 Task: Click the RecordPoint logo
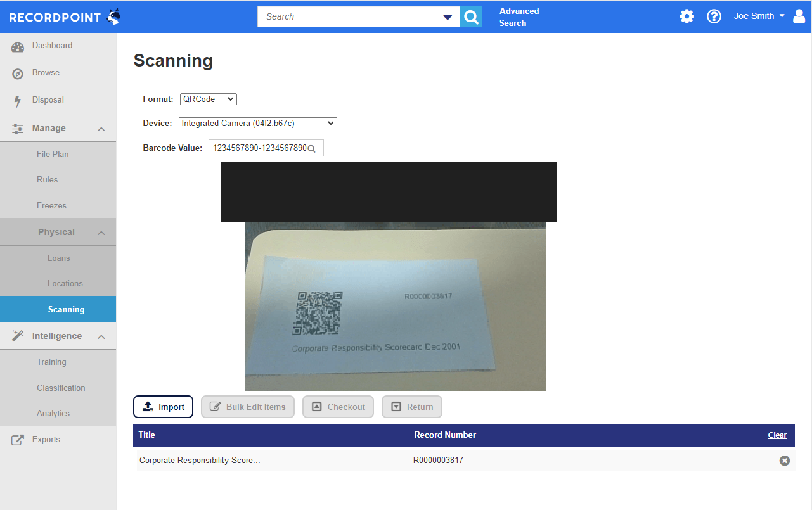[65, 17]
